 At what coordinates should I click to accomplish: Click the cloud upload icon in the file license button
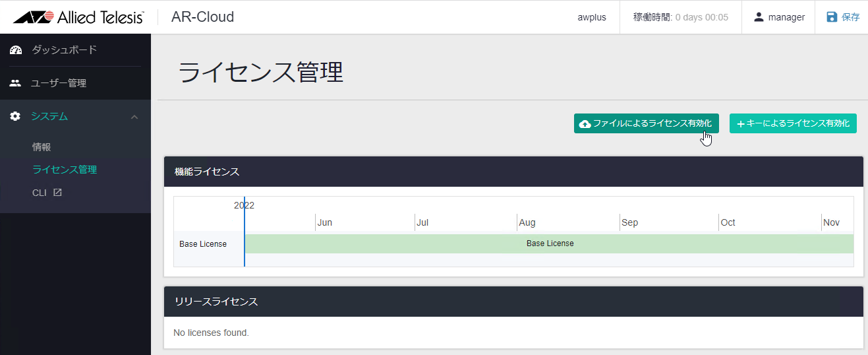click(585, 124)
